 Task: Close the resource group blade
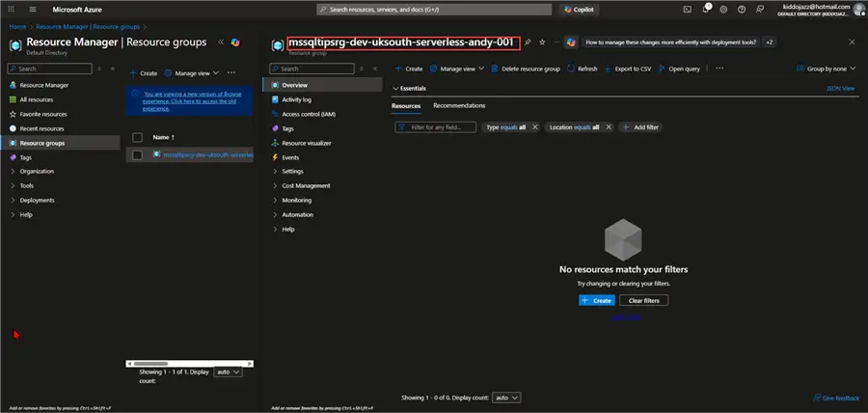tap(852, 42)
